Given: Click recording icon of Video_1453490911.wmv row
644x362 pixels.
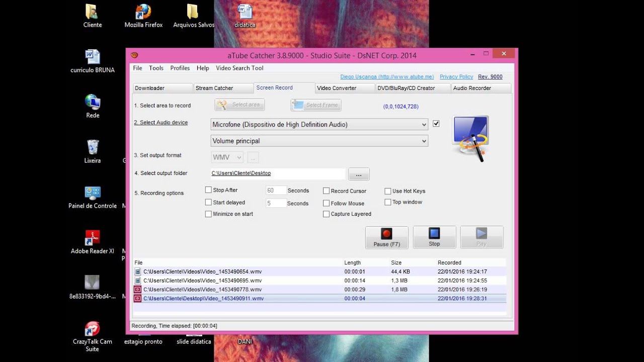Looking at the screenshot, I should 137,299.
